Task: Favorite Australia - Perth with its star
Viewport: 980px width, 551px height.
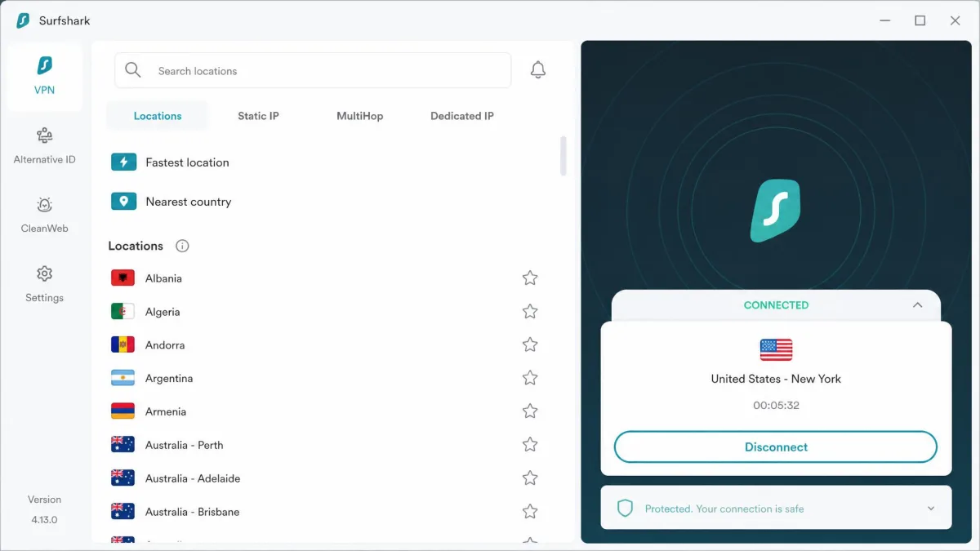Action: pos(530,445)
